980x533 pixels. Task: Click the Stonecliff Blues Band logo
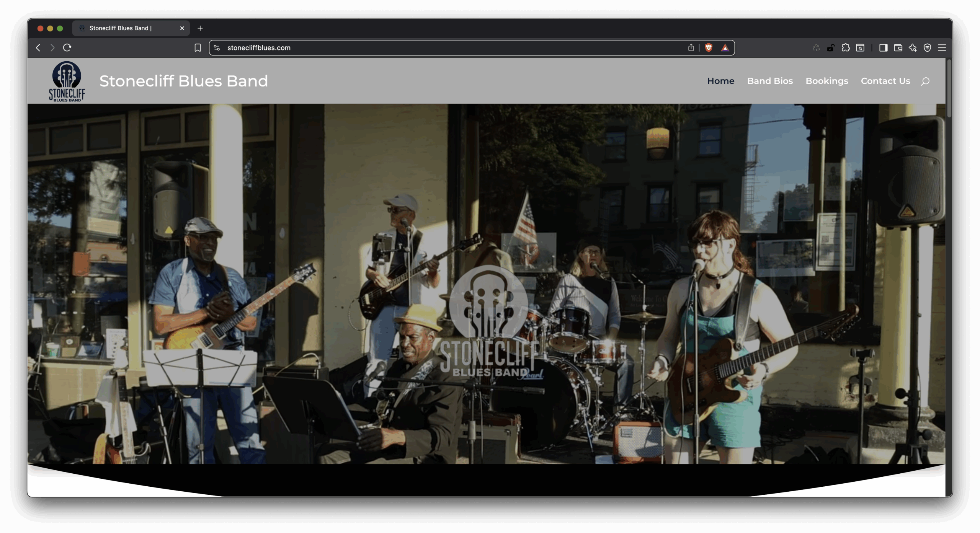coord(67,81)
